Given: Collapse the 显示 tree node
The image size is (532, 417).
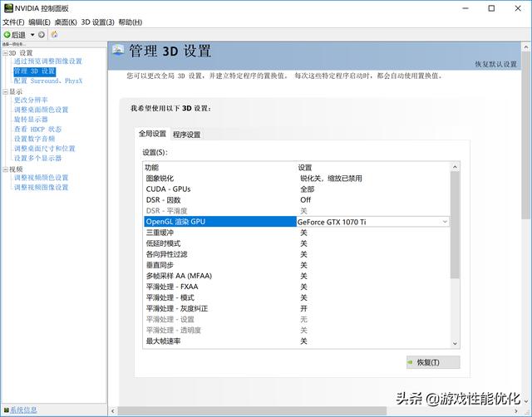Looking at the screenshot, I should point(6,92).
